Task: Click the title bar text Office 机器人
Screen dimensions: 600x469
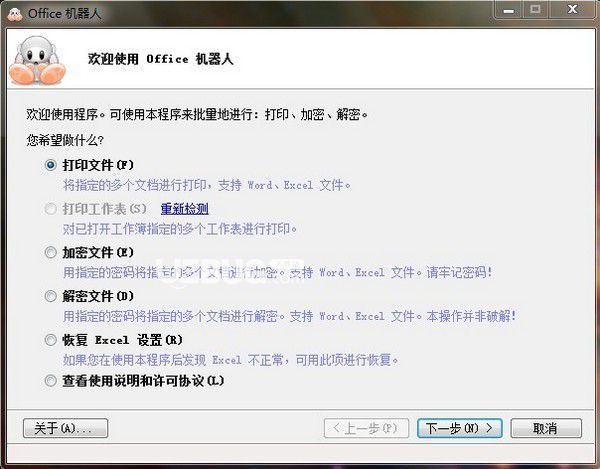Action: tap(64, 14)
